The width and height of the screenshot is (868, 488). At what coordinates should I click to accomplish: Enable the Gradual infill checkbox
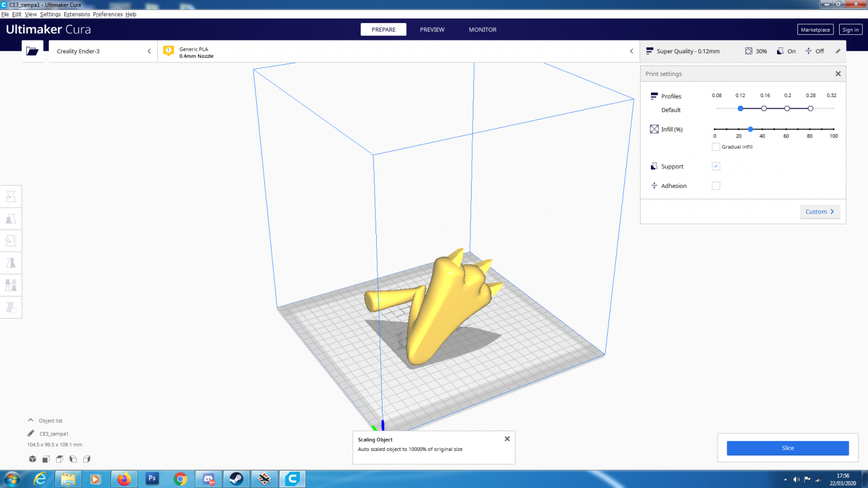(x=716, y=147)
